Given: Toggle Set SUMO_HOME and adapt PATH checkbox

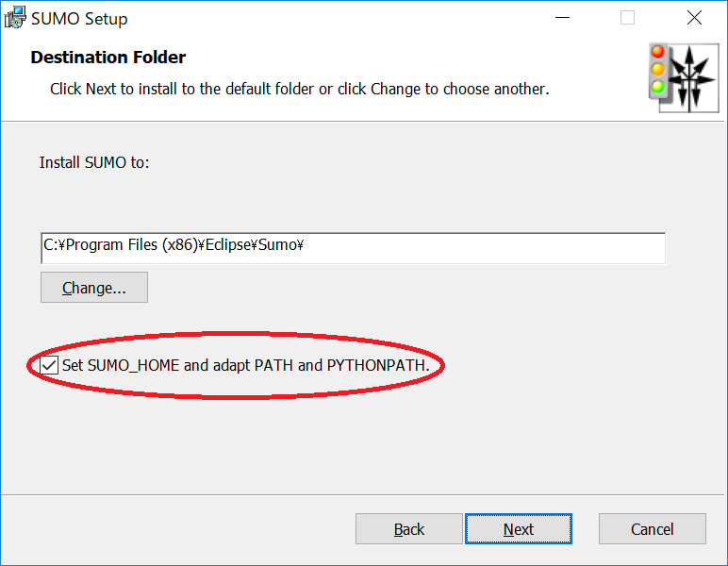Looking at the screenshot, I should (x=49, y=365).
